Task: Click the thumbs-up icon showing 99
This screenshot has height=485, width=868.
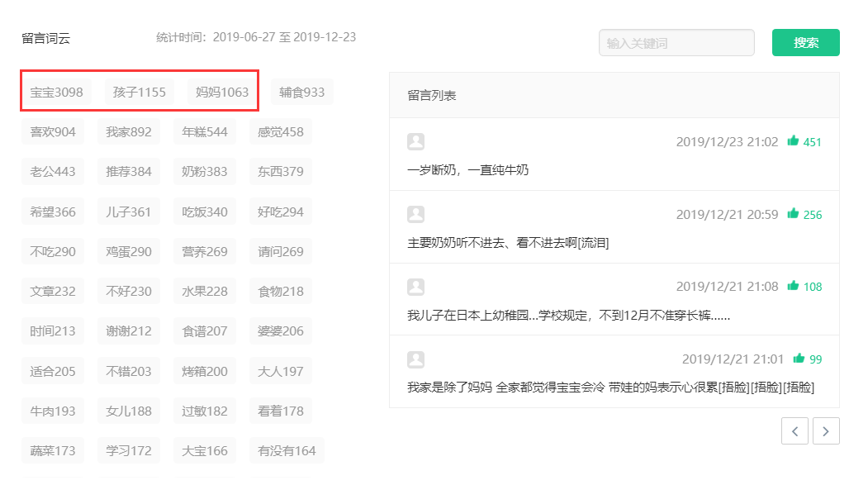Action: (x=798, y=359)
